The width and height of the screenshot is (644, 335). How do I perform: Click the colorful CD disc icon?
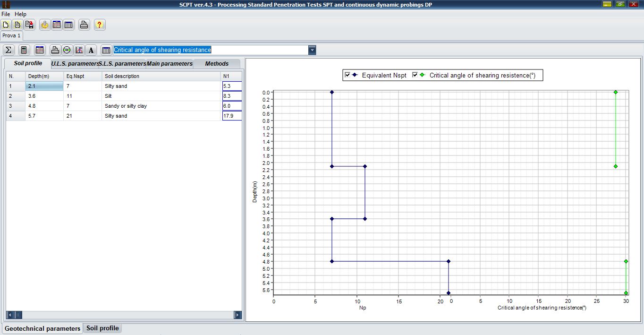67,50
